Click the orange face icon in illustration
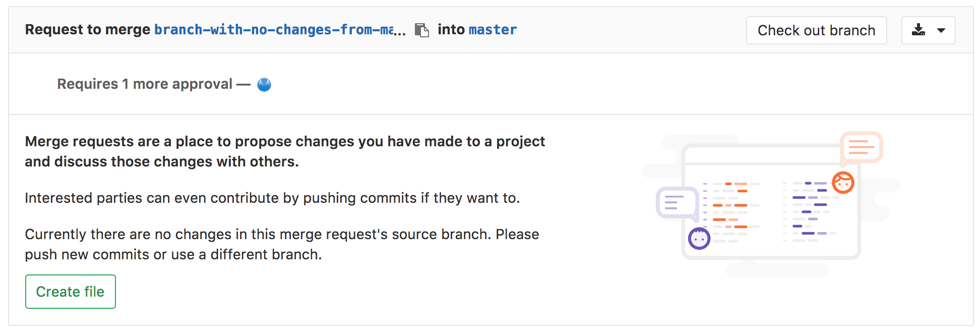This screenshot has width=980, height=334. (x=843, y=183)
